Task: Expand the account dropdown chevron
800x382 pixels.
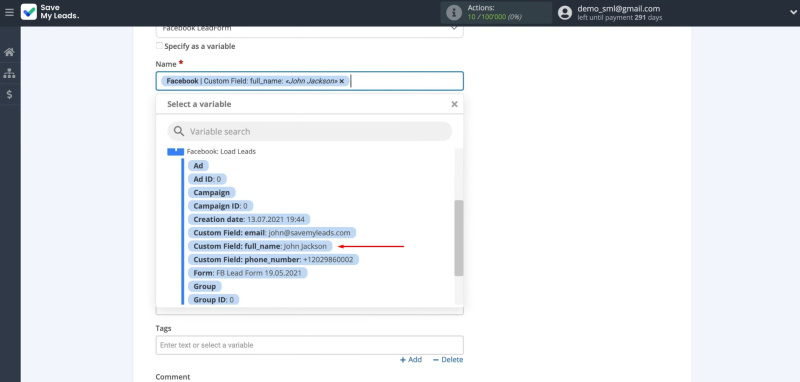Action: pos(792,12)
